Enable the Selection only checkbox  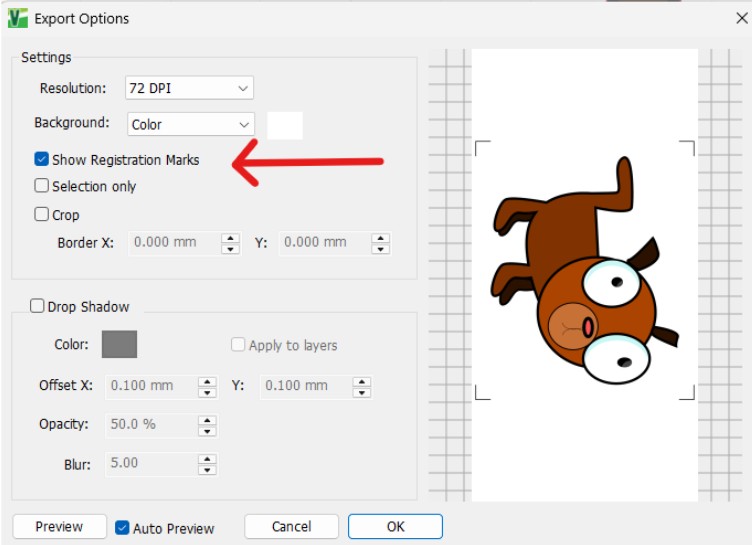tap(42, 185)
